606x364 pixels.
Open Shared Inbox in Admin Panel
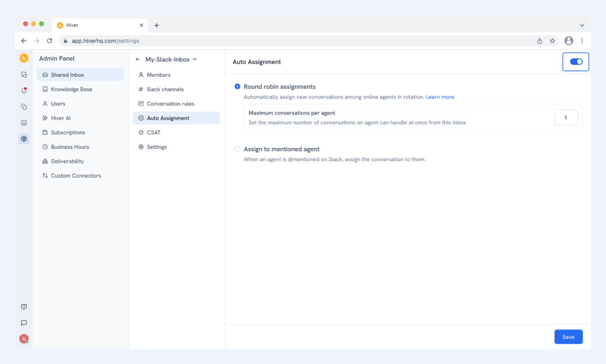pos(80,75)
